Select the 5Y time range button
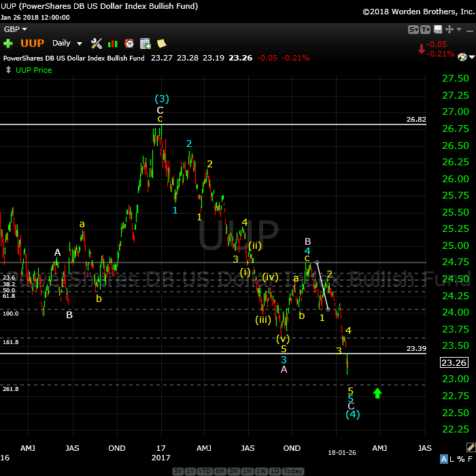Image resolution: width=476 pixels, height=476 pixels. click(178, 471)
